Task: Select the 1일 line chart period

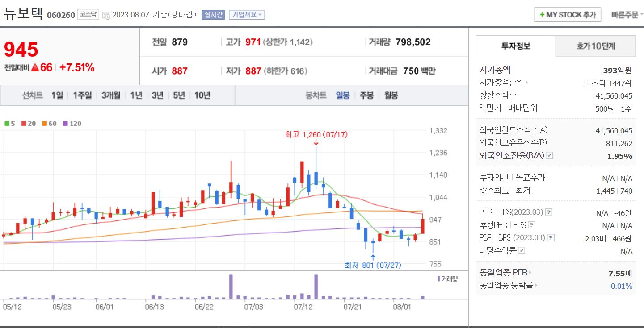Action: (57, 95)
